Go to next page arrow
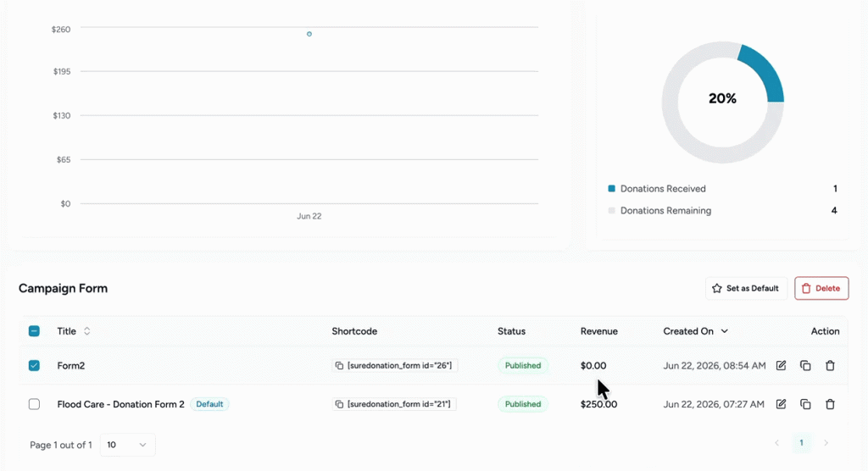Viewport: 868px width, 471px height. 826,443
